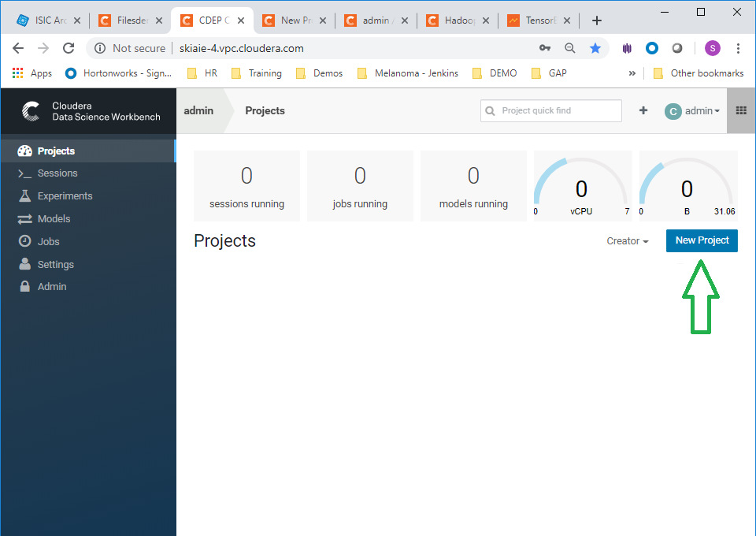This screenshot has height=536, width=756.
Task: Click the admin breadcrumb link
Action: click(198, 111)
